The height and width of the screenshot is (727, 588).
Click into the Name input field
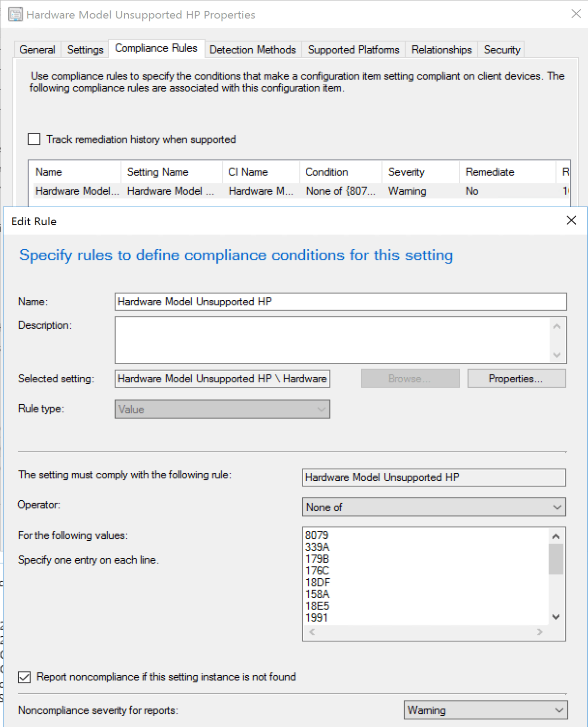pos(340,302)
